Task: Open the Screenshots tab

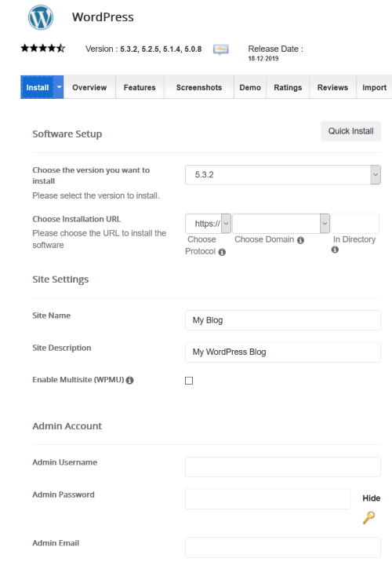Action: coord(199,87)
